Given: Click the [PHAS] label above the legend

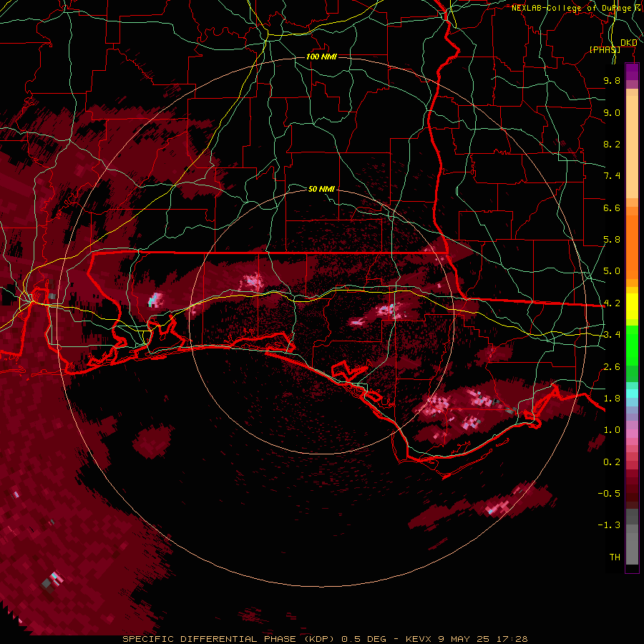Looking at the screenshot, I should click(x=605, y=49).
